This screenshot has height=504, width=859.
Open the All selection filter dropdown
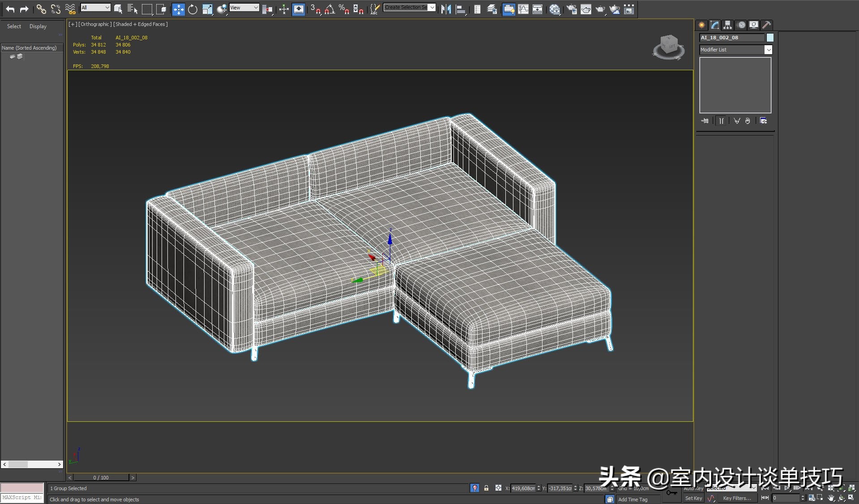tap(95, 8)
